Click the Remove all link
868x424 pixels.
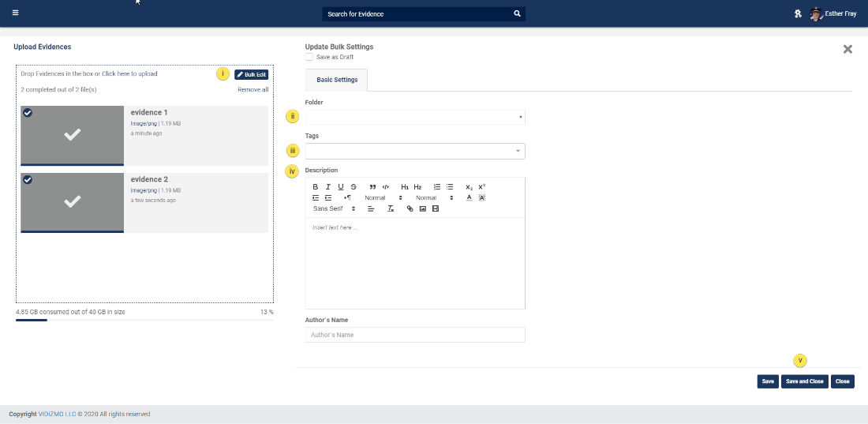pyautogui.click(x=253, y=90)
